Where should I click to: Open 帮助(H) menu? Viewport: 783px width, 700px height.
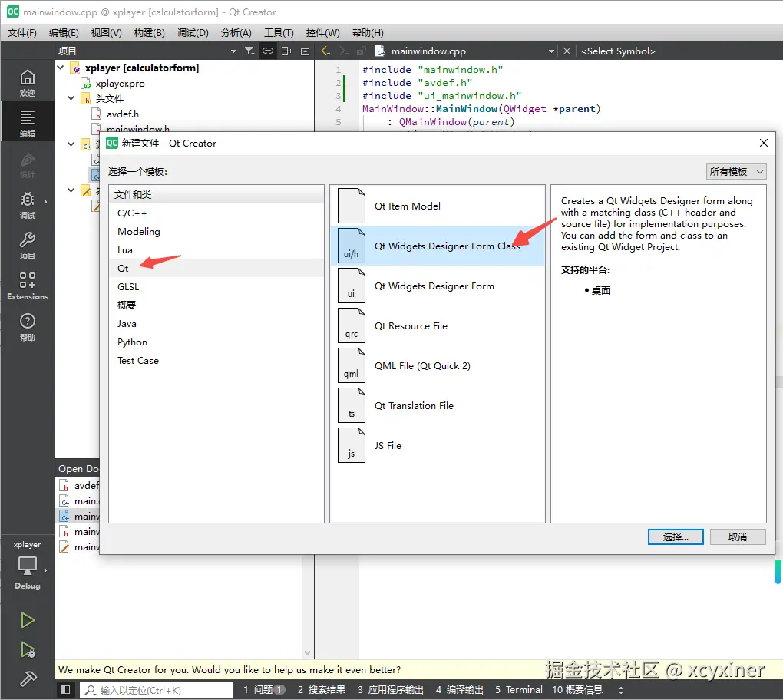pos(368,33)
